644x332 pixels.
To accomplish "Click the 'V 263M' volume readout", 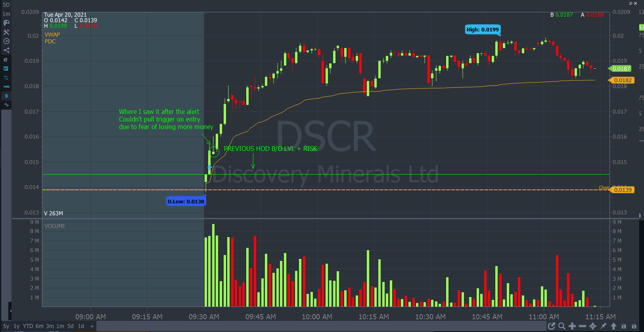I will [x=54, y=213].
